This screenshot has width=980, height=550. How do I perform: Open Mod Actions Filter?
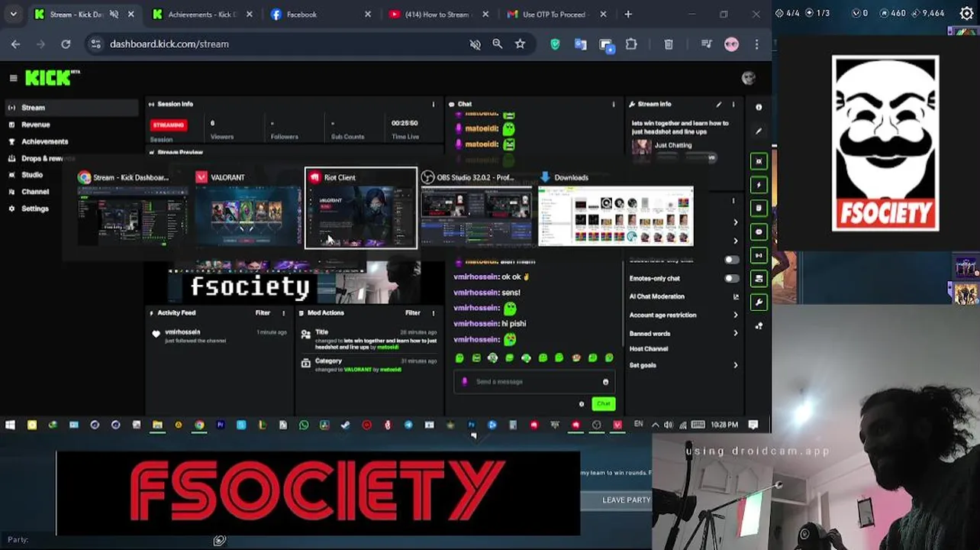(x=412, y=313)
